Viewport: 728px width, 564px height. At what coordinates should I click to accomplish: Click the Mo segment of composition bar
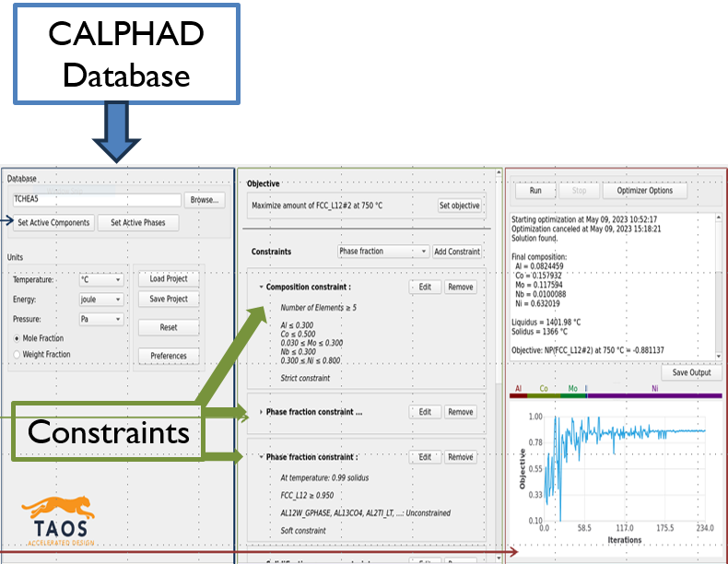tap(573, 396)
